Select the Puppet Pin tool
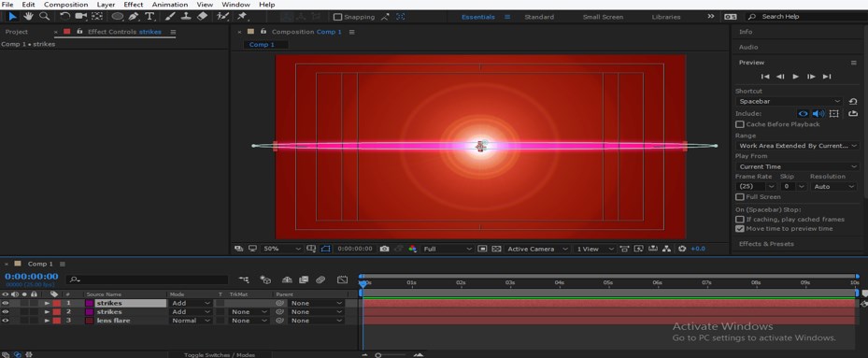The height and width of the screenshot is (358, 868). (x=242, y=17)
